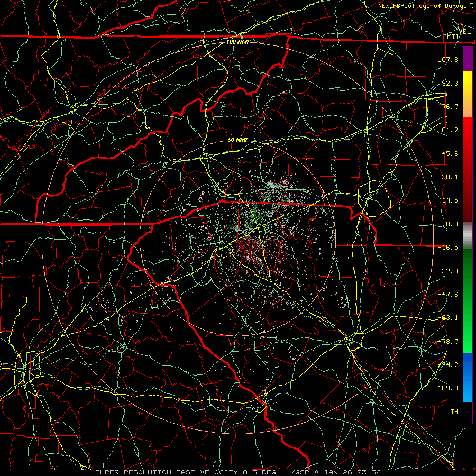The width and height of the screenshot is (476, 476).
Task: Click the -0.9 value on the velocity scale
Action: coord(450,224)
